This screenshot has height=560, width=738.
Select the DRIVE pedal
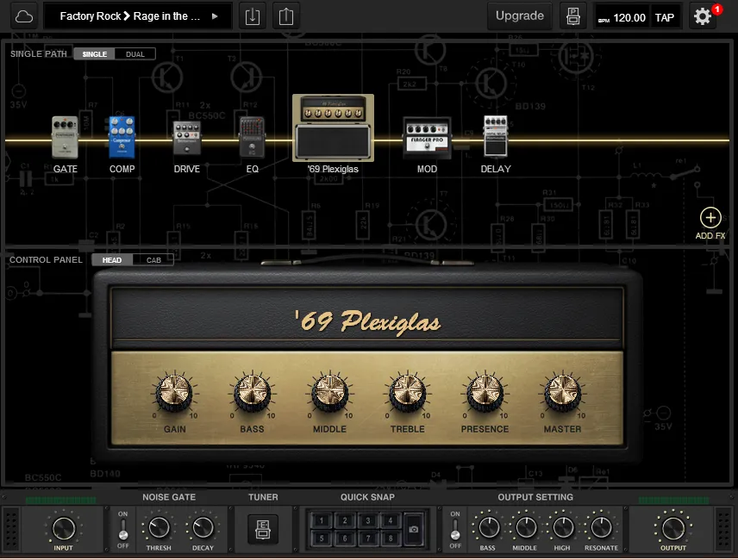tap(187, 138)
